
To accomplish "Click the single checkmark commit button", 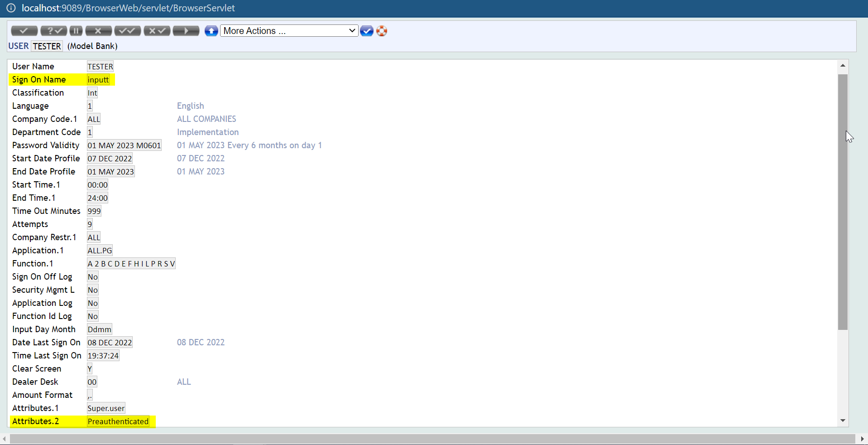I will click(24, 31).
